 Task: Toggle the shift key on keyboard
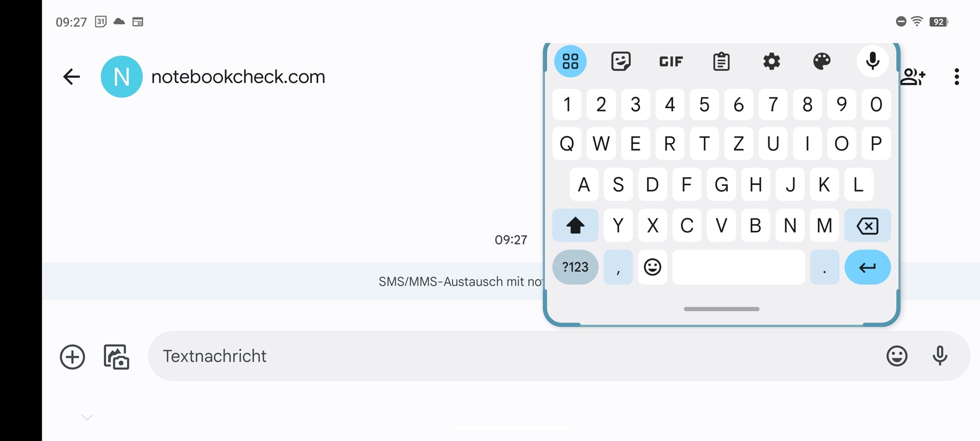[575, 225]
